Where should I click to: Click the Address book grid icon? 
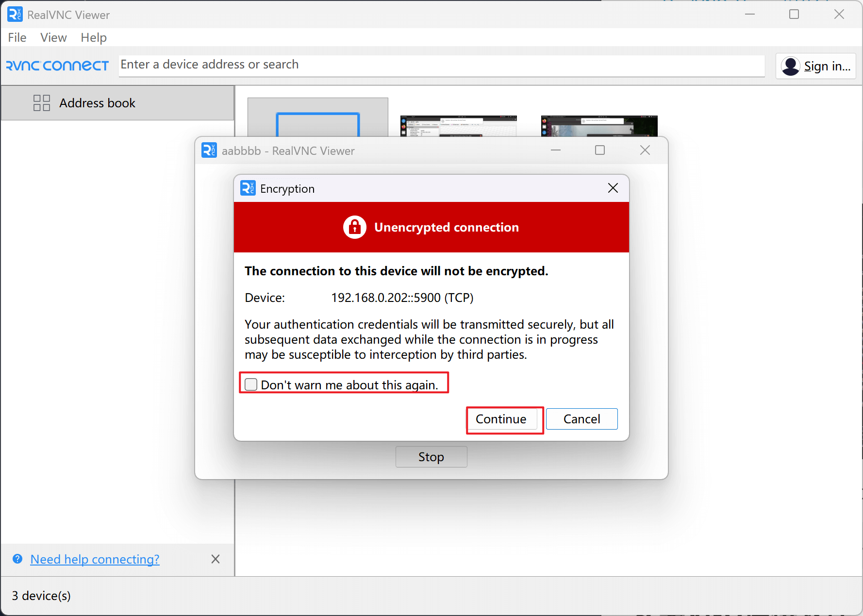click(x=42, y=103)
